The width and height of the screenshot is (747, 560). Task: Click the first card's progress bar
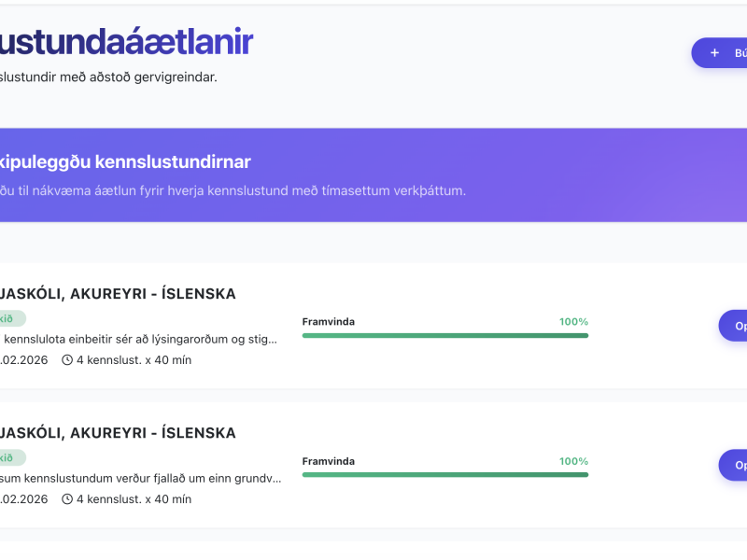coord(444,335)
